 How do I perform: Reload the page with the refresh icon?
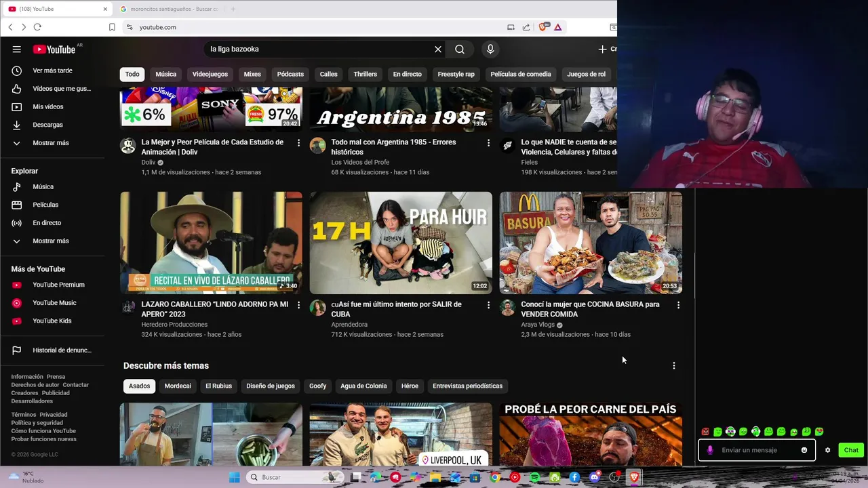point(37,27)
